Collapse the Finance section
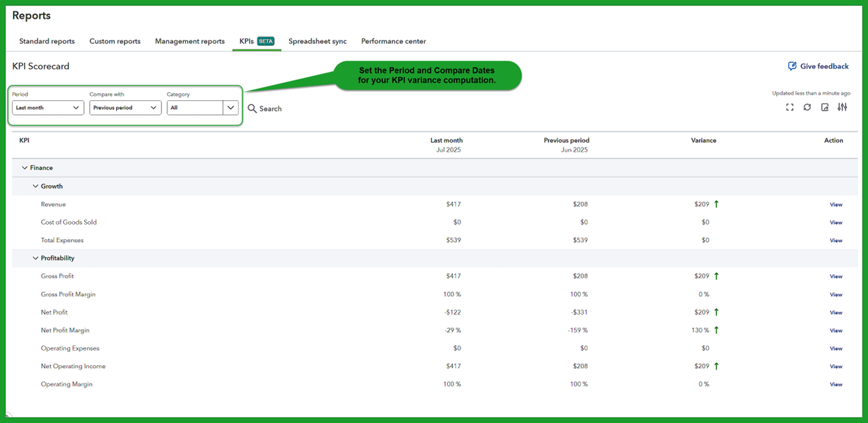 26,168
